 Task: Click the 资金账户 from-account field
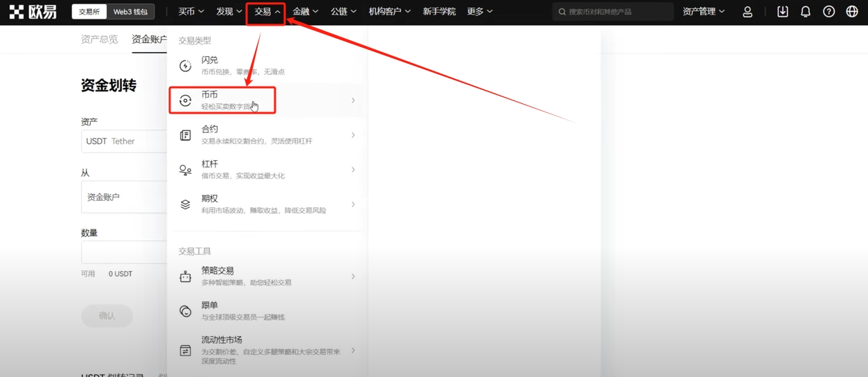coord(124,197)
